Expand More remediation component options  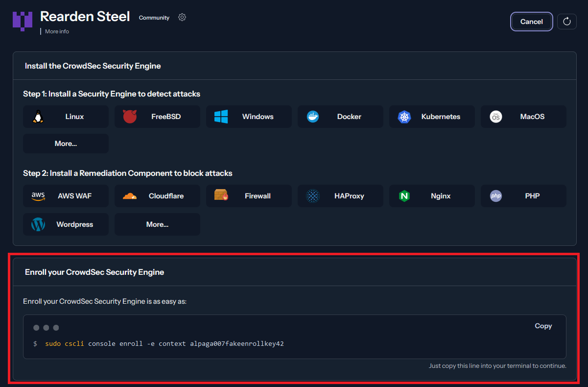[157, 224]
